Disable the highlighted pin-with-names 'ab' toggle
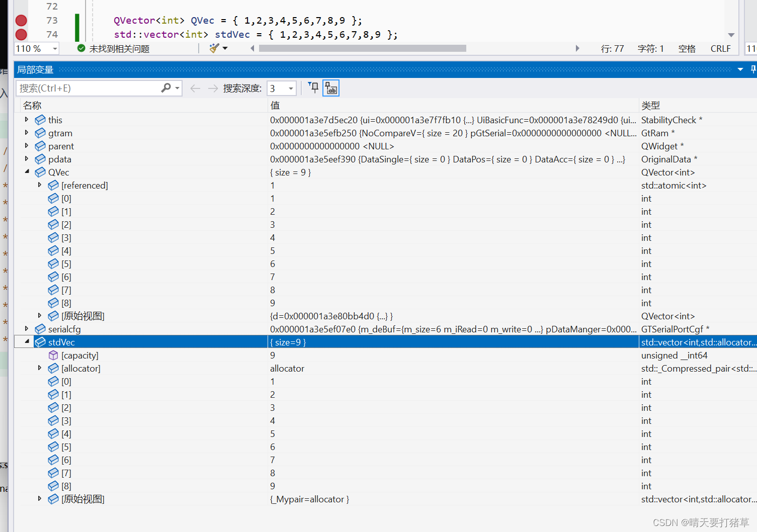757x532 pixels. point(331,88)
